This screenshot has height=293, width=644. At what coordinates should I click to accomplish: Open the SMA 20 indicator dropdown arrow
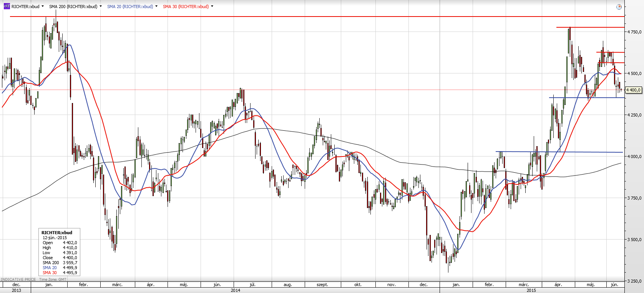click(x=156, y=7)
